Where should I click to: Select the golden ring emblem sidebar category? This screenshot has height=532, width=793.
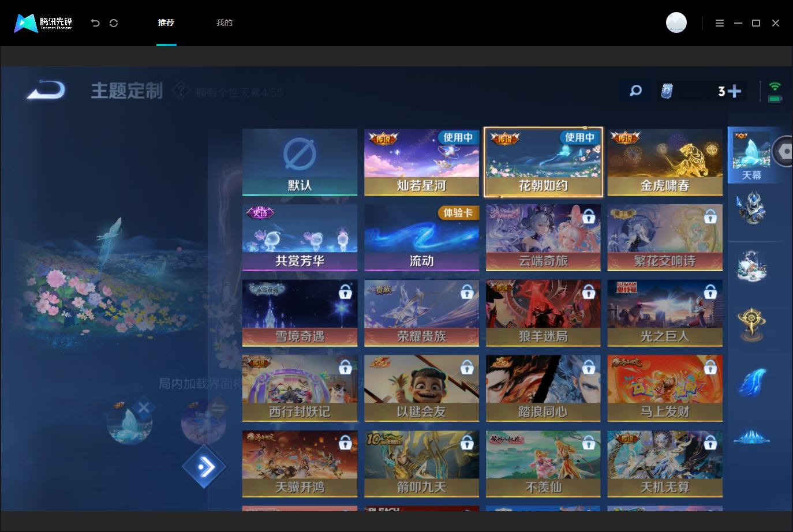tap(751, 323)
